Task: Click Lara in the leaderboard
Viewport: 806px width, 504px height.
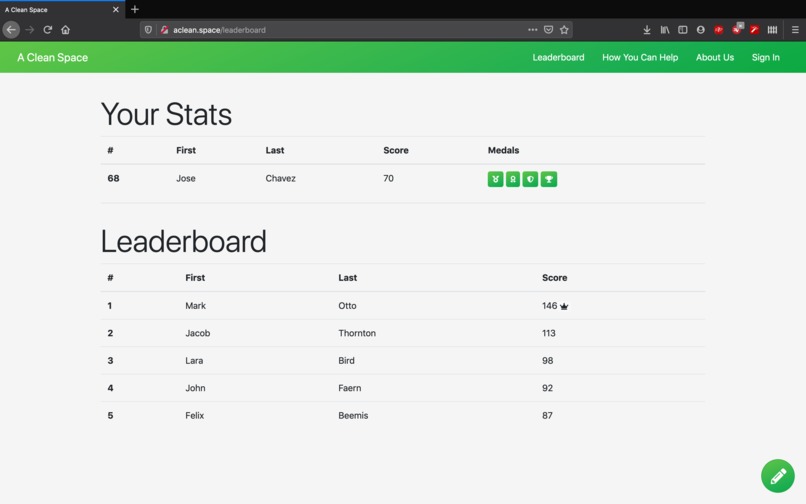Action: (x=194, y=361)
